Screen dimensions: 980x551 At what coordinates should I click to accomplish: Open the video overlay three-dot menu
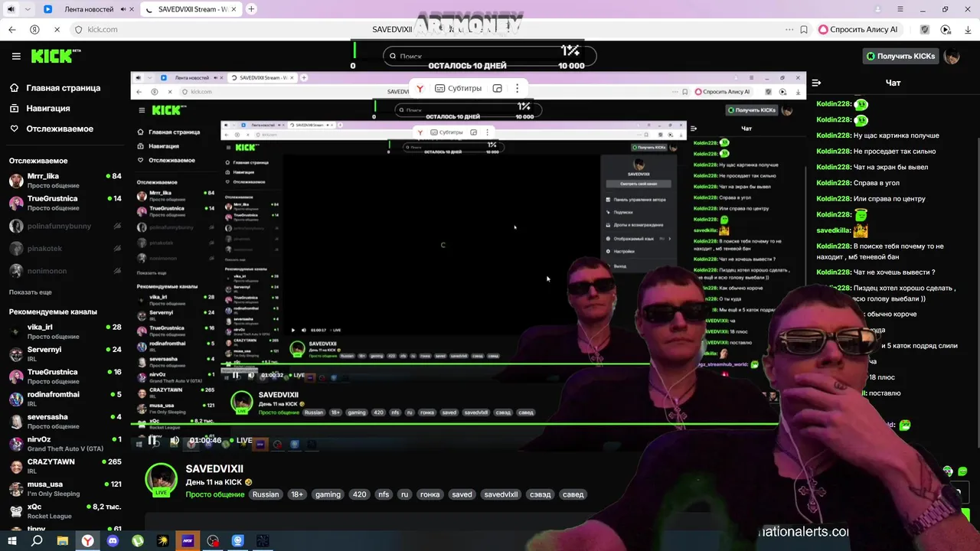click(x=517, y=89)
